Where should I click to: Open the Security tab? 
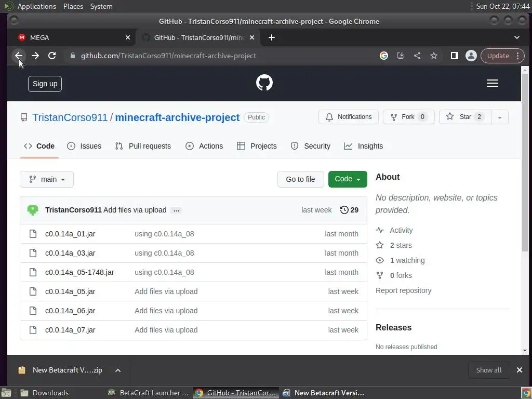311,146
